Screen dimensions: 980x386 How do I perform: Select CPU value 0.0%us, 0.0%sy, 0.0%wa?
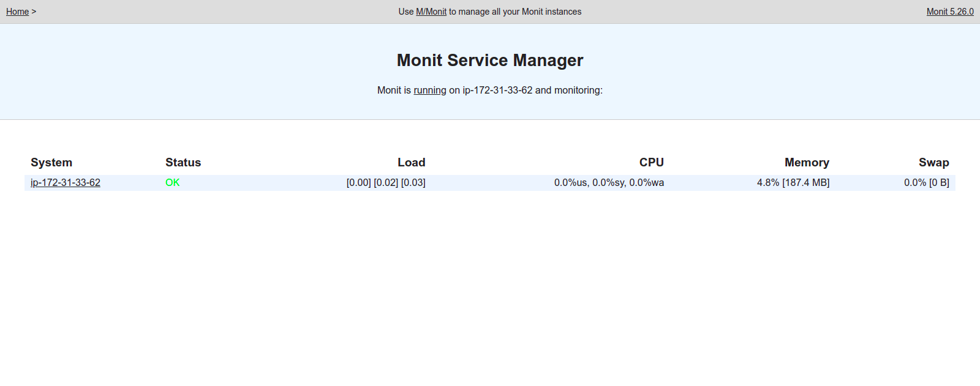[x=609, y=182]
